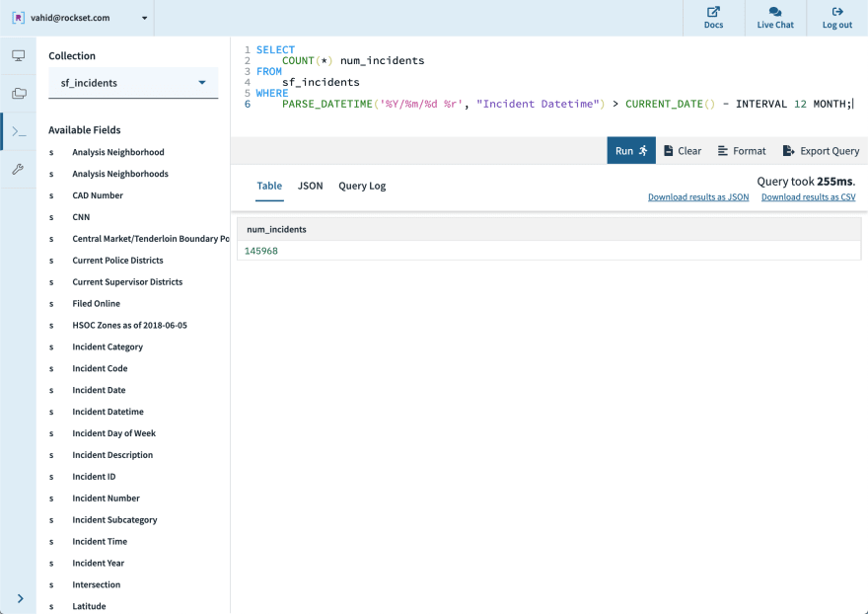Download results as CSV
The image size is (868, 614).
808,197
